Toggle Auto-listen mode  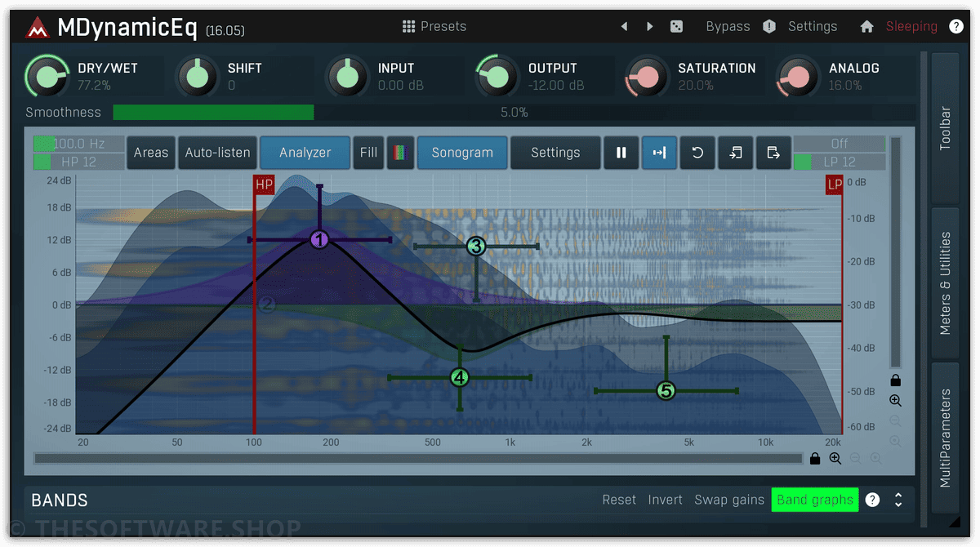click(x=217, y=153)
